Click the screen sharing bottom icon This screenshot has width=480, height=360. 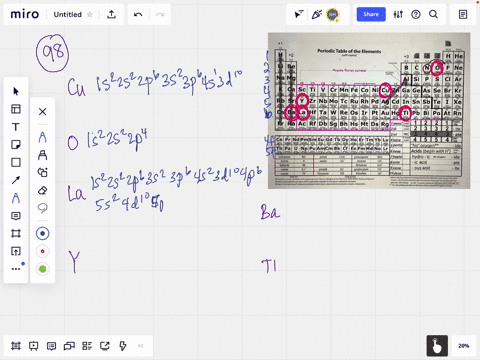point(105,346)
